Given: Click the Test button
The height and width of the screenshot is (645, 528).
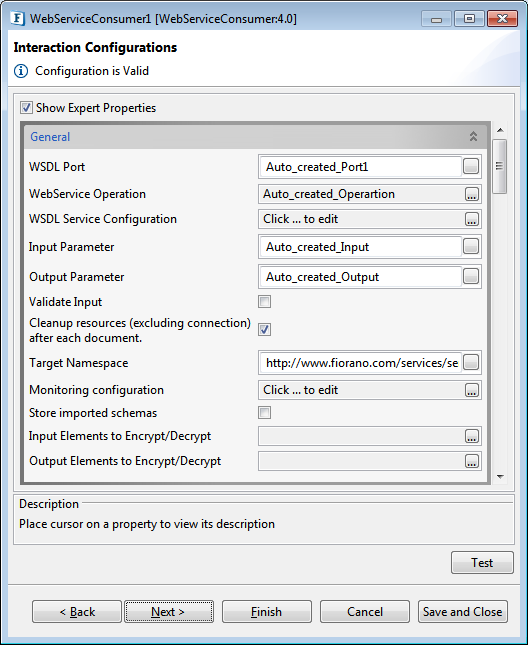Looking at the screenshot, I should coord(482,562).
